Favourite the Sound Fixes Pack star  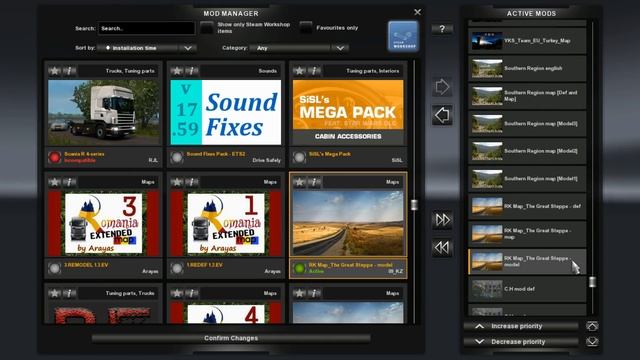pos(177,71)
